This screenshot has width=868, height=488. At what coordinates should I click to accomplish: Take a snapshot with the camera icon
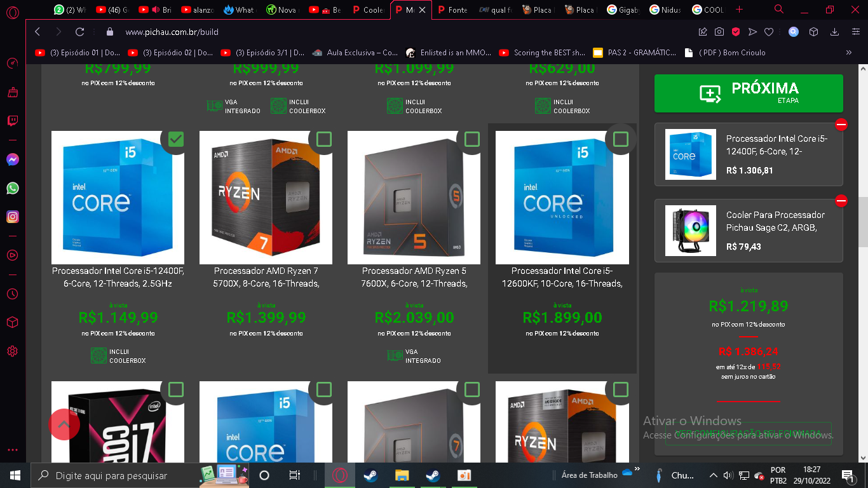tap(719, 32)
